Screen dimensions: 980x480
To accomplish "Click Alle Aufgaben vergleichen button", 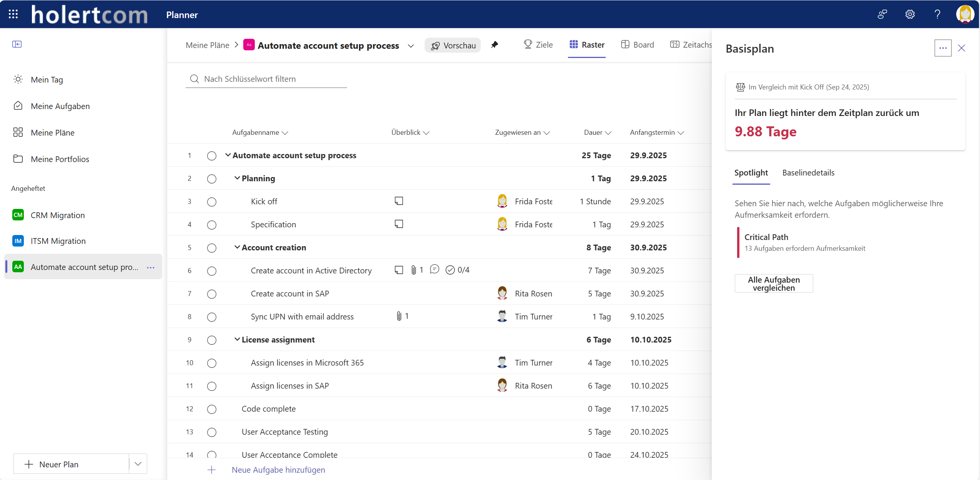I will click(774, 283).
